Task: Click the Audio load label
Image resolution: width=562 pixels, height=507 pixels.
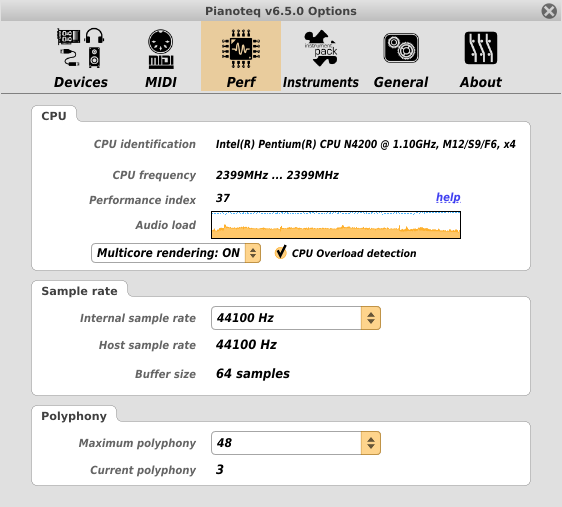Action: [x=166, y=225]
